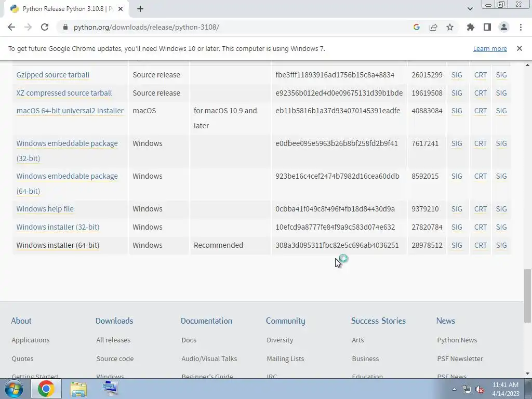Click the forward navigation arrow
The image size is (532, 399).
coord(28,27)
